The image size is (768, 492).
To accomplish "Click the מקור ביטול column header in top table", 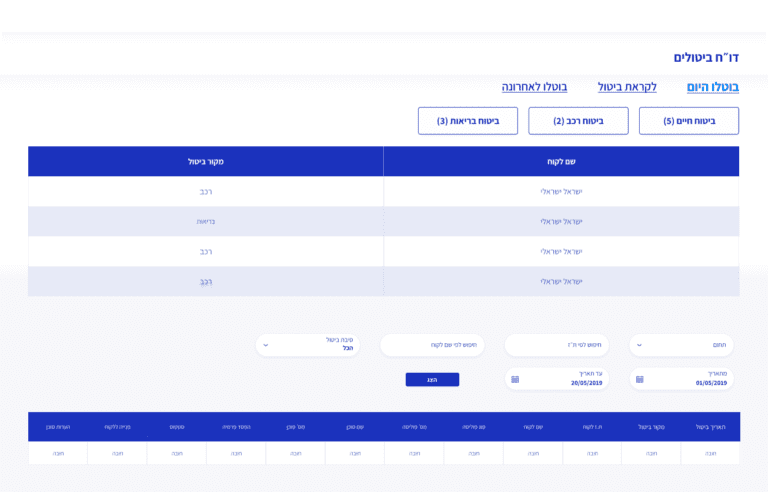I will coord(205,162).
